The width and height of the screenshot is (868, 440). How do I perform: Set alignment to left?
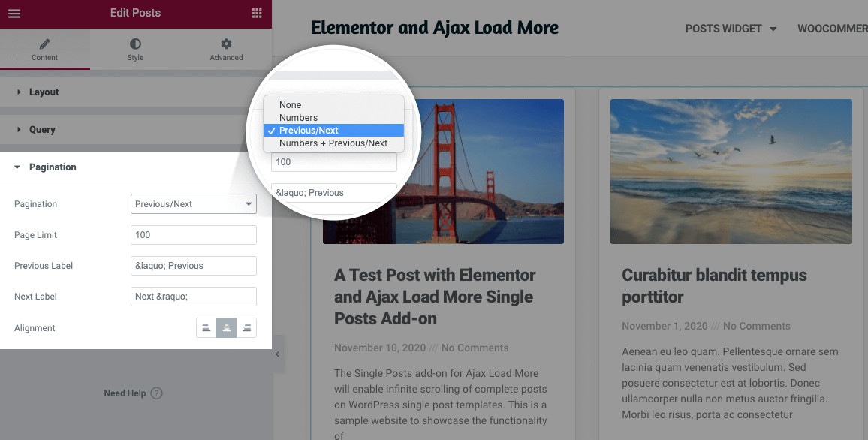206,327
